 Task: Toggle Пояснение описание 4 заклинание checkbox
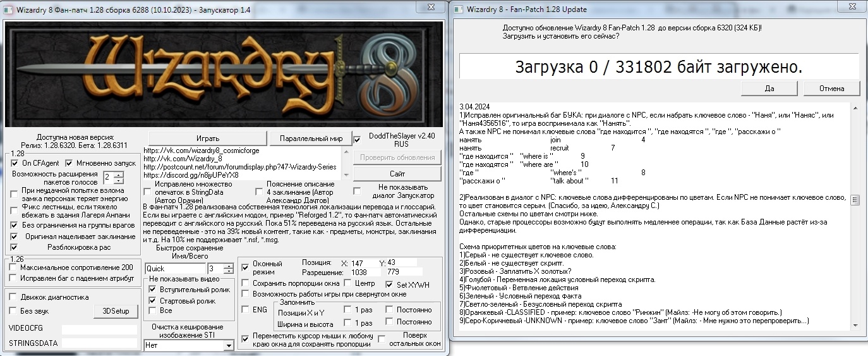[259, 192]
